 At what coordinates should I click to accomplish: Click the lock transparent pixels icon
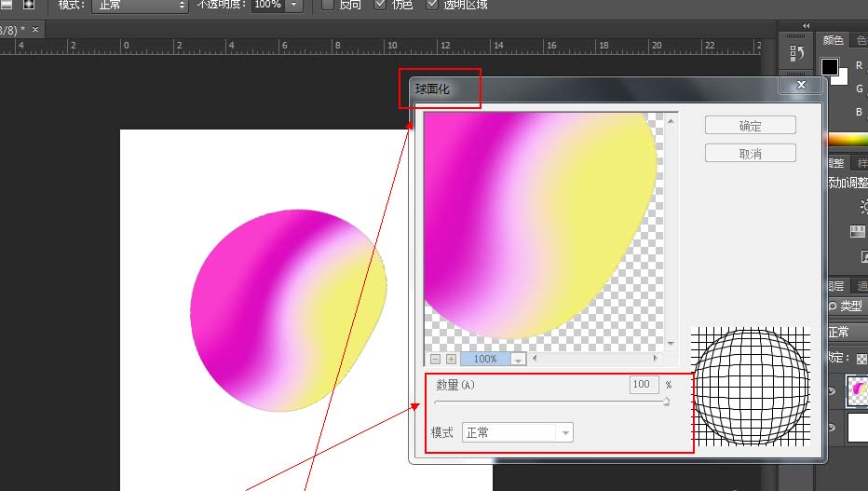[861, 358]
